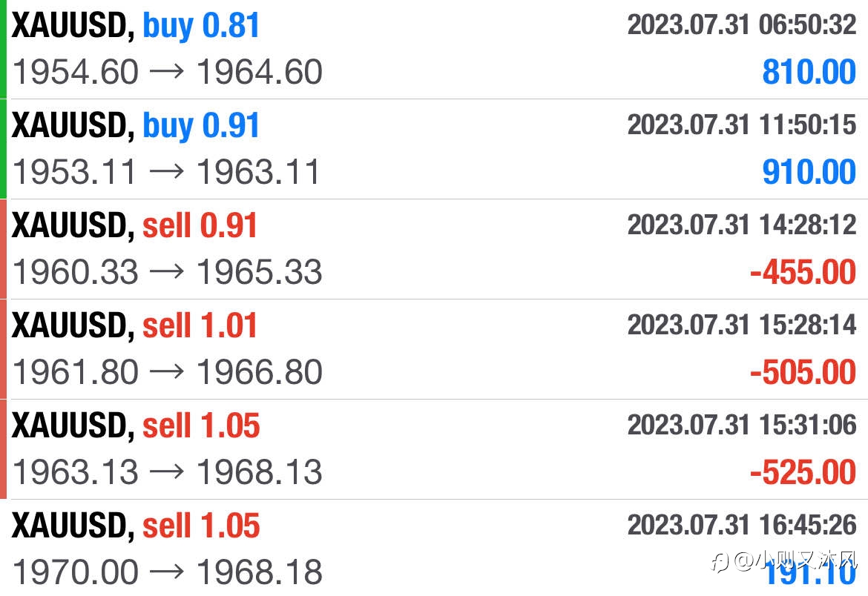Open the trade priced 1963.13 → 1968.13

pyautogui.click(x=434, y=449)
